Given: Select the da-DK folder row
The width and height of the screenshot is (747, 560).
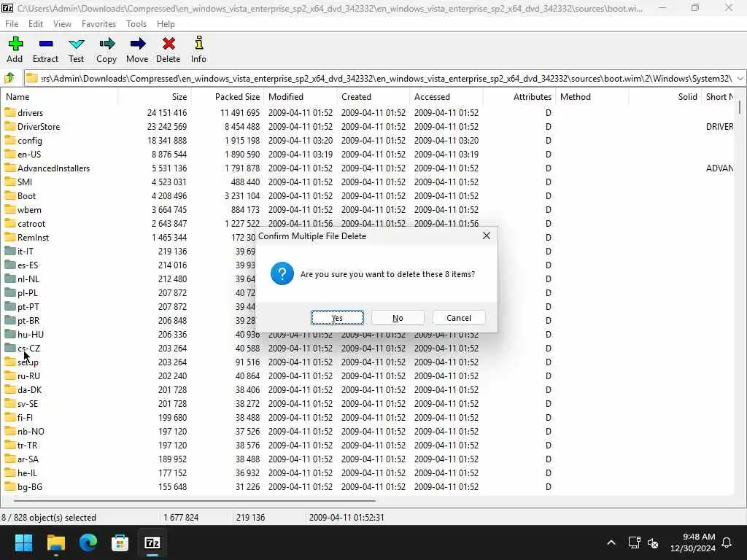Looking at the screenshot, I should (367, 389).
